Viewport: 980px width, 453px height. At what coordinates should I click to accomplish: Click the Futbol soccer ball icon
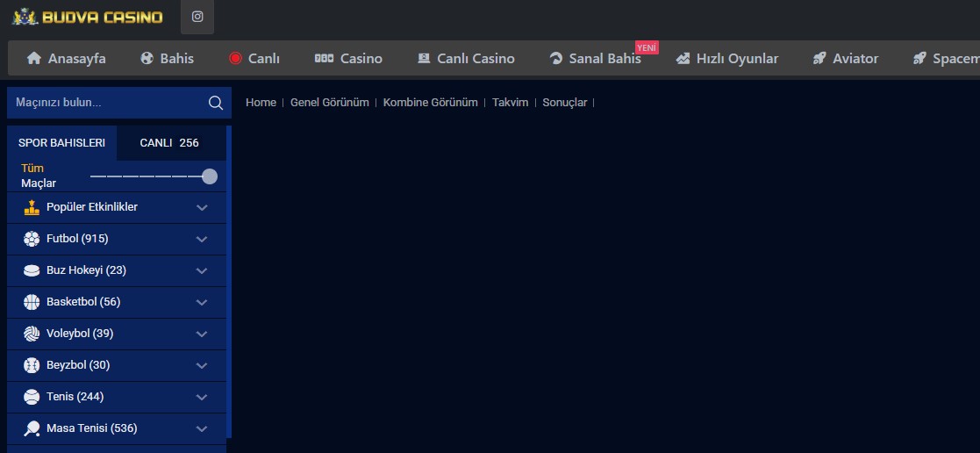point(32,239)
